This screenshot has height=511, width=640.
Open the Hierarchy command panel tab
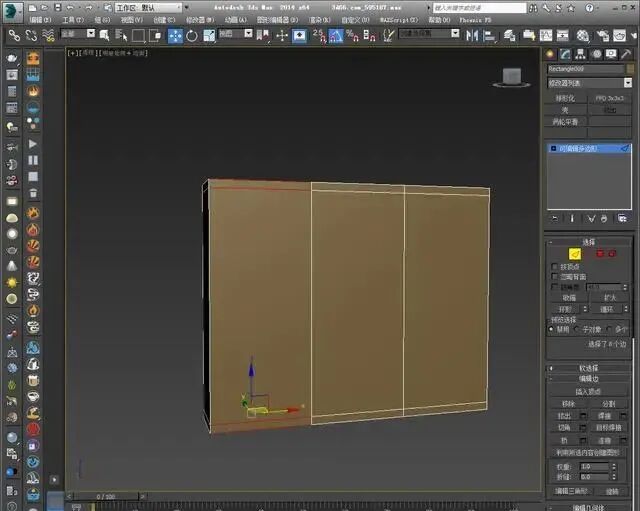tap(580, 54)
